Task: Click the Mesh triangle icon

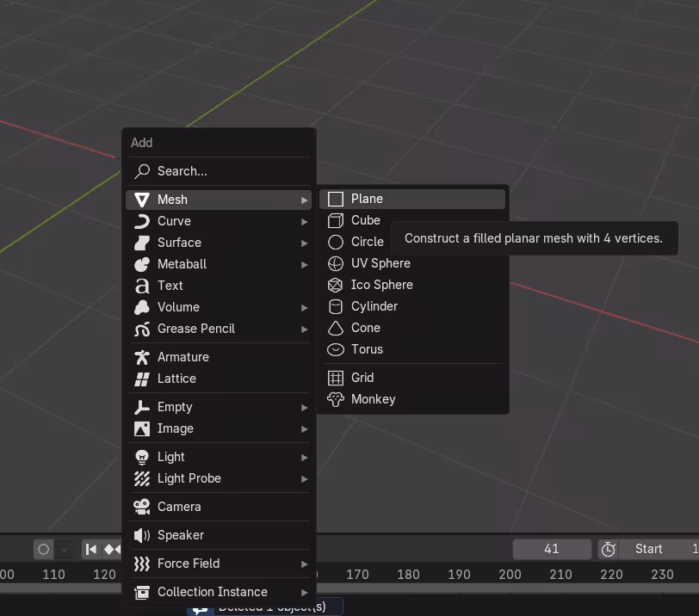Action: [142, 200]
